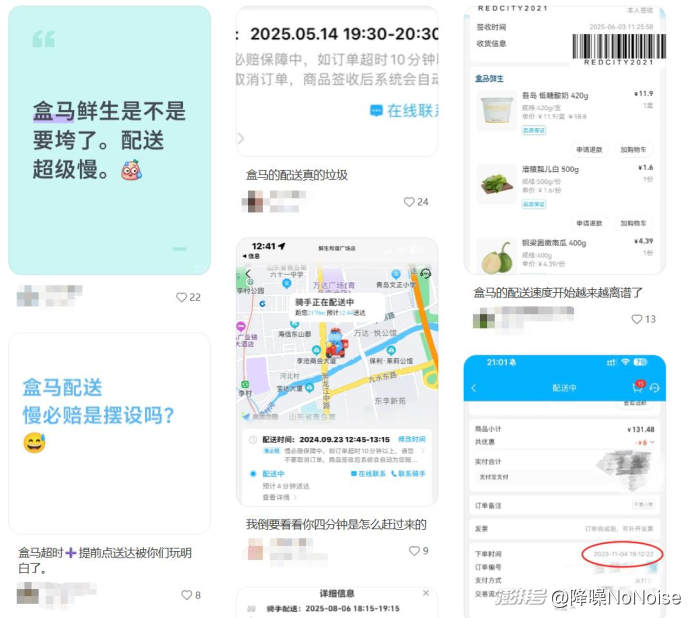This screenshot has height=618, width=690.
Task: Go back from the 配送中 order page
Action: pyautogui.click(x=474, y=388)
